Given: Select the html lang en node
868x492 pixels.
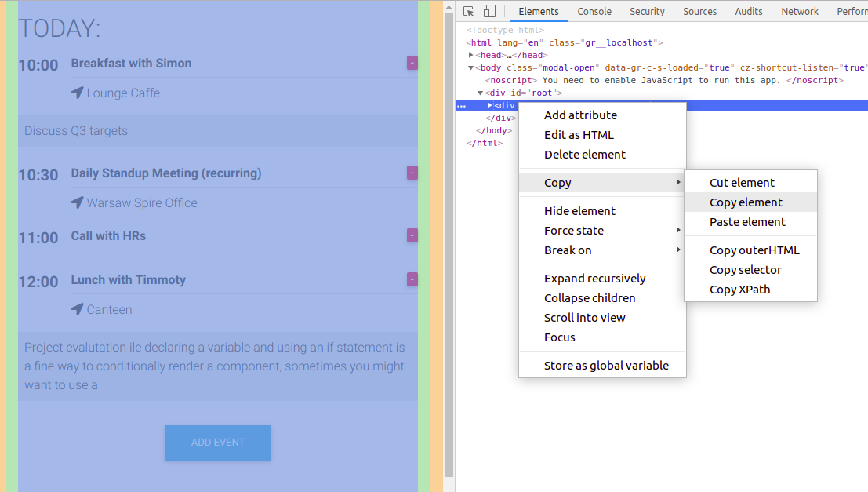Looking at the screenshot, I should [565, 42].
